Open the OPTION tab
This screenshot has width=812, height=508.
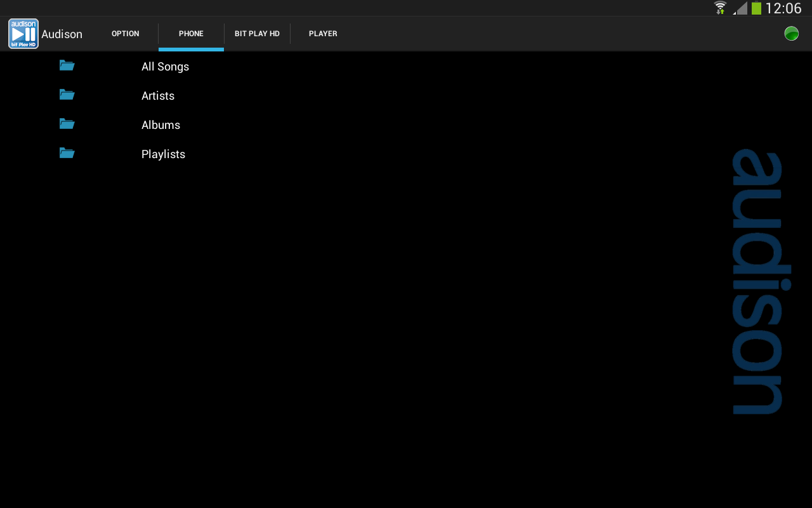[x=125, y=34]
